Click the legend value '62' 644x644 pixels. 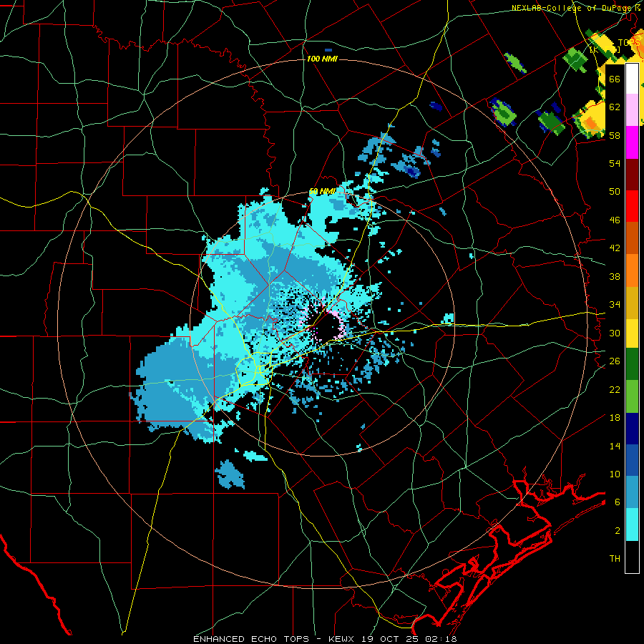pyautogui.click(x=615, y=107)
